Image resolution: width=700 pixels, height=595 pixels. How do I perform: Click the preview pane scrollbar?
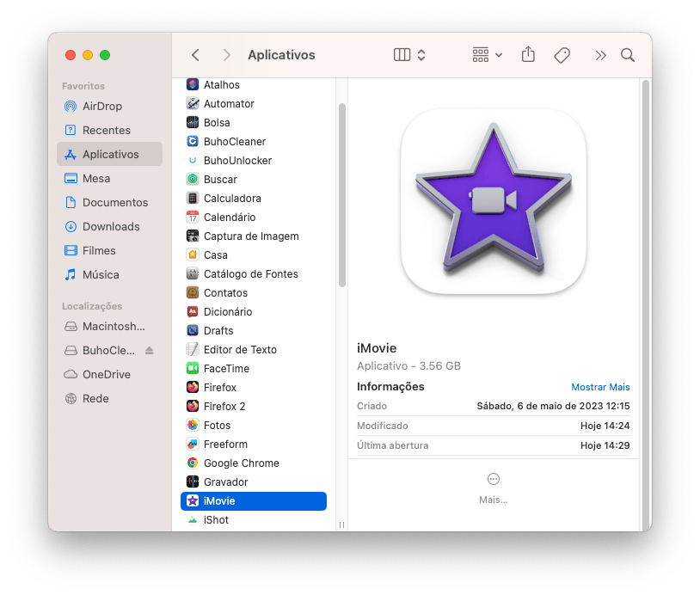(646, 305)
